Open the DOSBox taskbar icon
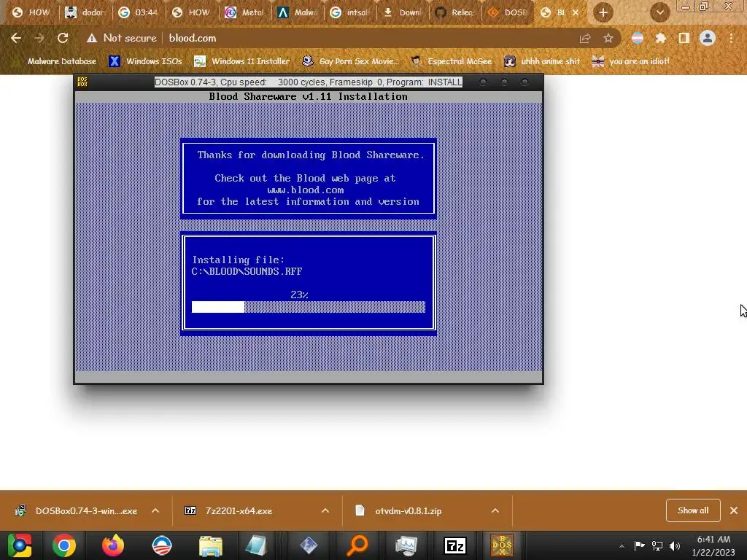This screenshot has width=747, height=560. coord(502,545)
